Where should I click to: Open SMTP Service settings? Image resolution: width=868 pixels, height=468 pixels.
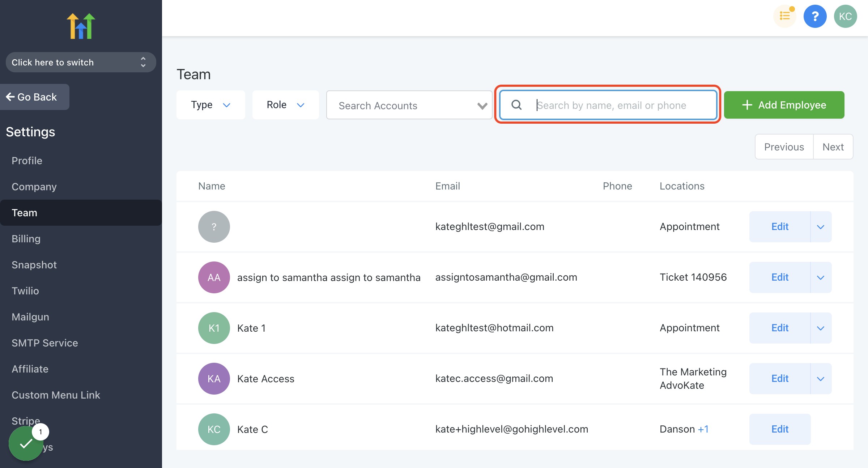(x=45, y=343)
